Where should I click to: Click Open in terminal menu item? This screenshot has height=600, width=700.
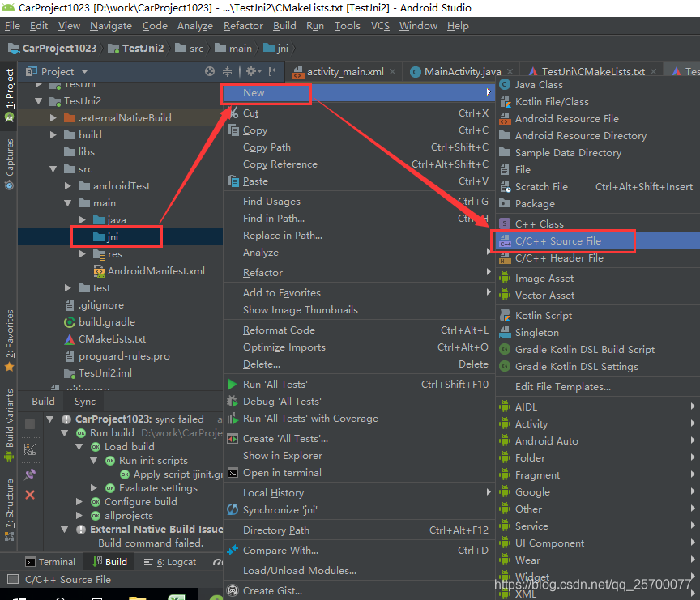click(x=358, y=472)
